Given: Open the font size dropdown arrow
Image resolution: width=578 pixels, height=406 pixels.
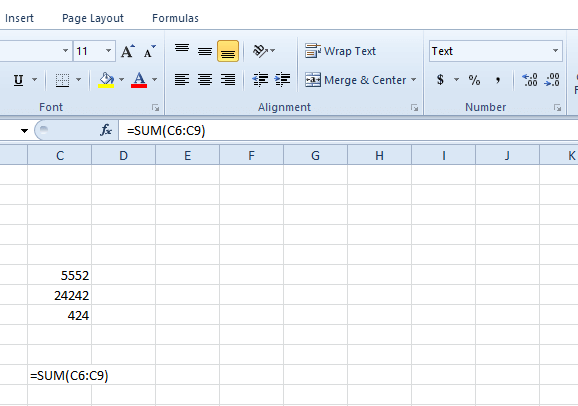Looking at the screenshot, I should coord(108,51).
